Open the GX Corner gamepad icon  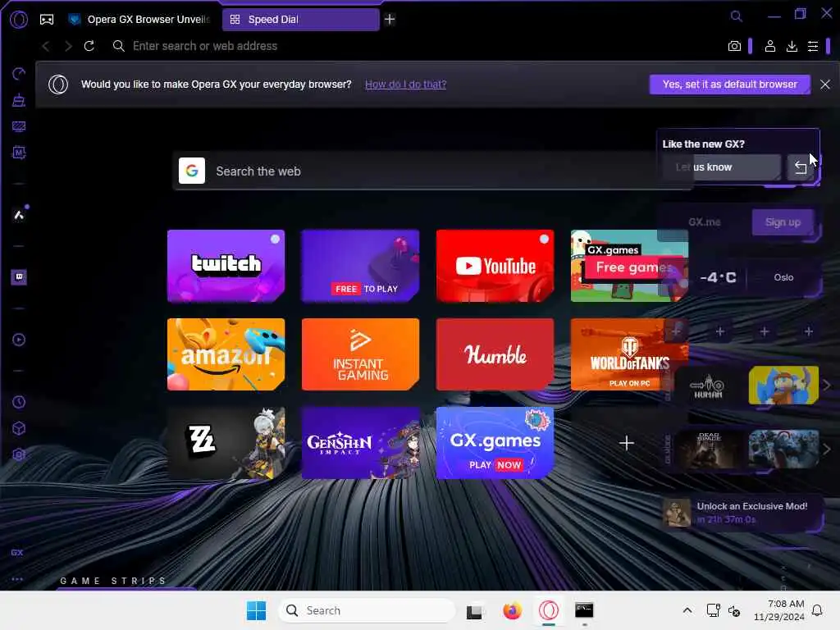pos(47,20)
